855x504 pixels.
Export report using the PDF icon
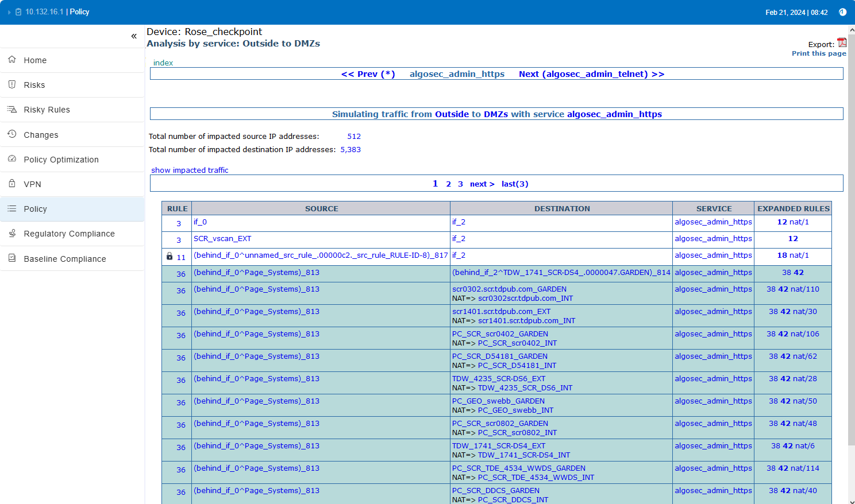coord(842,43)
